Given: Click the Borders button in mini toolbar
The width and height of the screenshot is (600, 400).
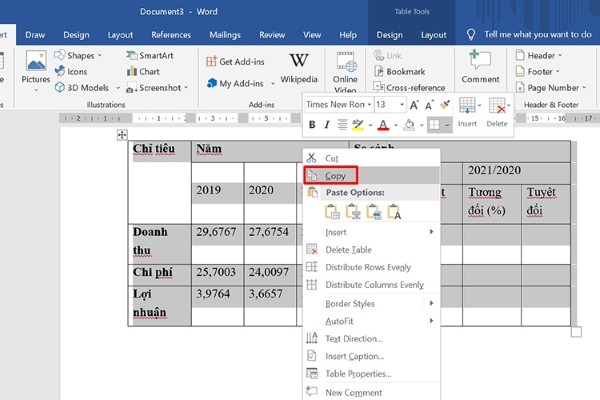Looking at the screenshot, I should (x=434, y=125).
